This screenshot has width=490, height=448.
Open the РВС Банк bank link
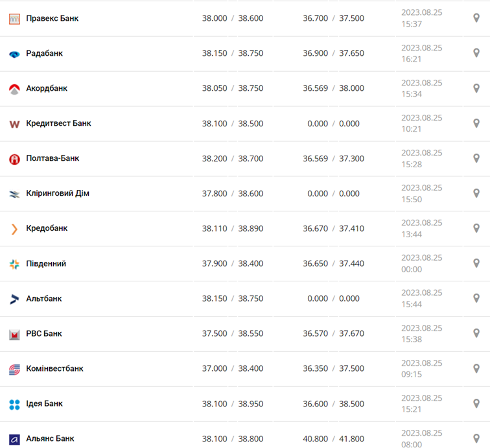point(44,333)
